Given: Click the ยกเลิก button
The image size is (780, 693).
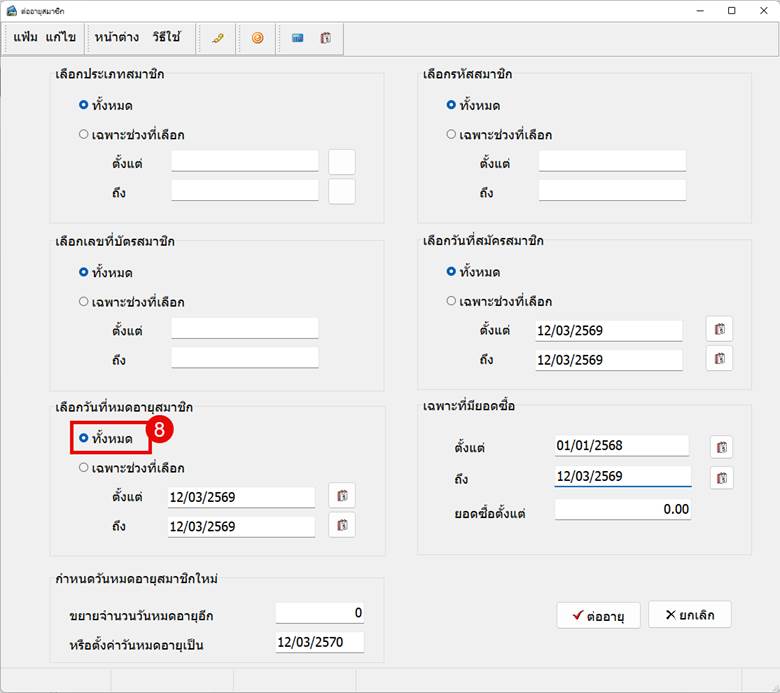Looking at the screenshot, I should click(690, 615).
